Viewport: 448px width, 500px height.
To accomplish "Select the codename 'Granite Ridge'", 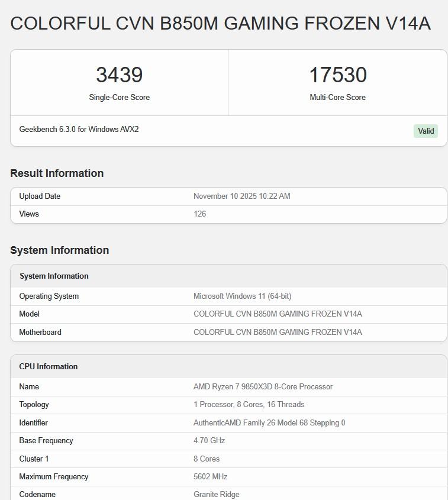I will click(217, 495).
